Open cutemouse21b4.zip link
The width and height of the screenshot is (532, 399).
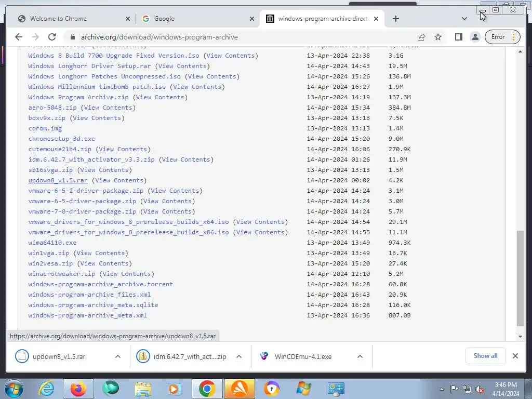[x=60, y=149]
